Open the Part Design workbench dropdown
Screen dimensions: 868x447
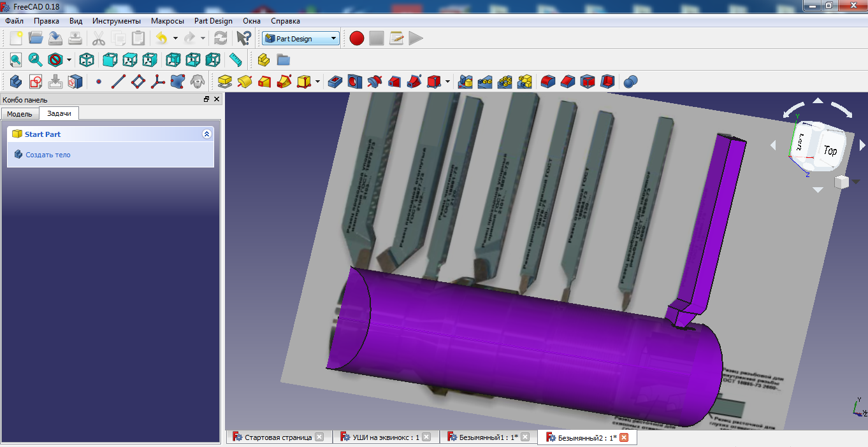(x=300, y=39)
